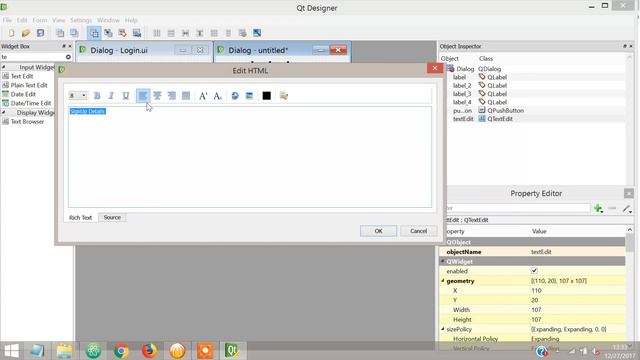Clear the Widget Box filter text

68,57
